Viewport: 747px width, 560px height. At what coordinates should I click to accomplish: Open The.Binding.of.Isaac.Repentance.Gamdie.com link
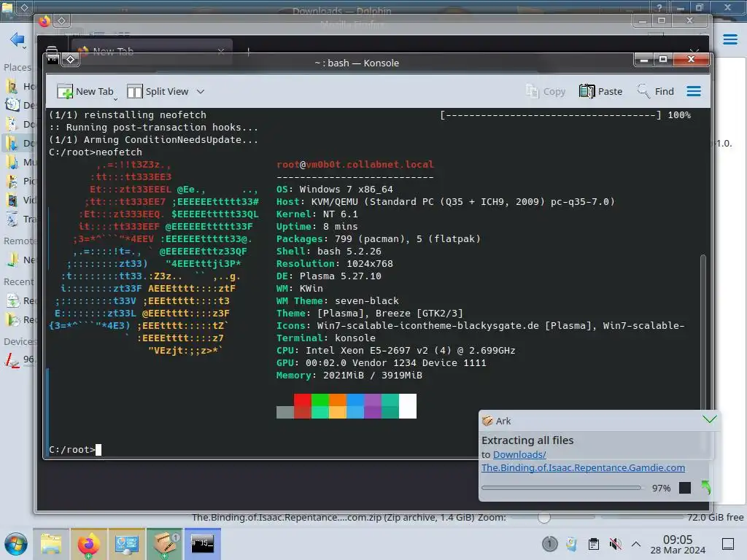pos(583,467)
